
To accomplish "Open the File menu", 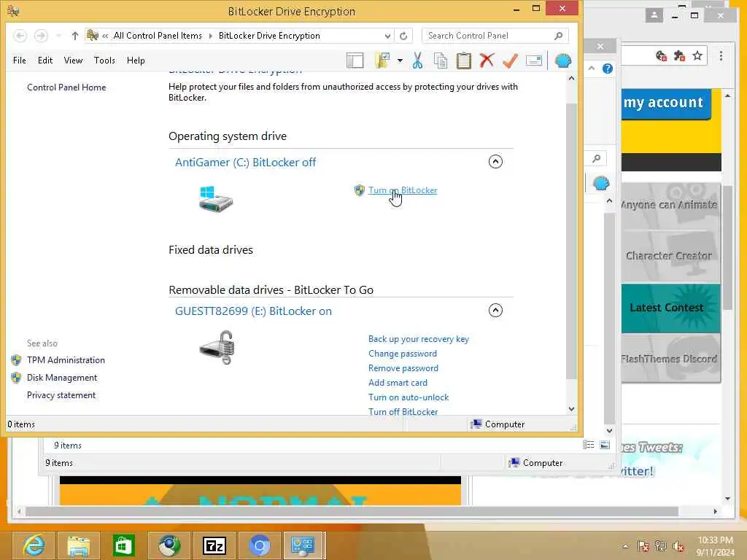I will pyautogui.click(x=20, y=61).
